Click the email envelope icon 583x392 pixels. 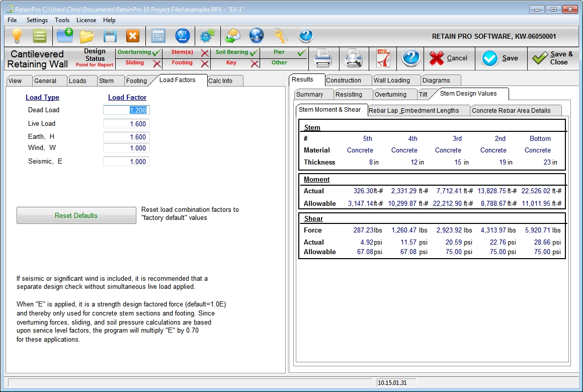pyautogui.click(x=233, y=36)
